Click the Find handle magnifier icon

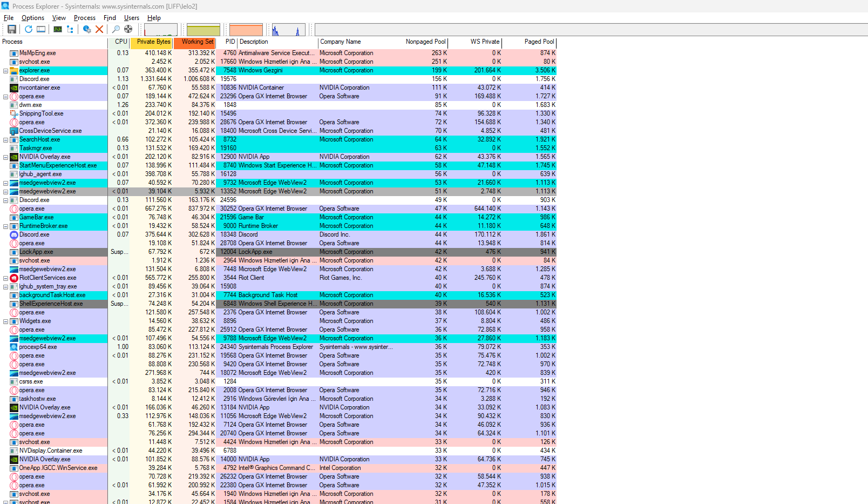(116, 29)
